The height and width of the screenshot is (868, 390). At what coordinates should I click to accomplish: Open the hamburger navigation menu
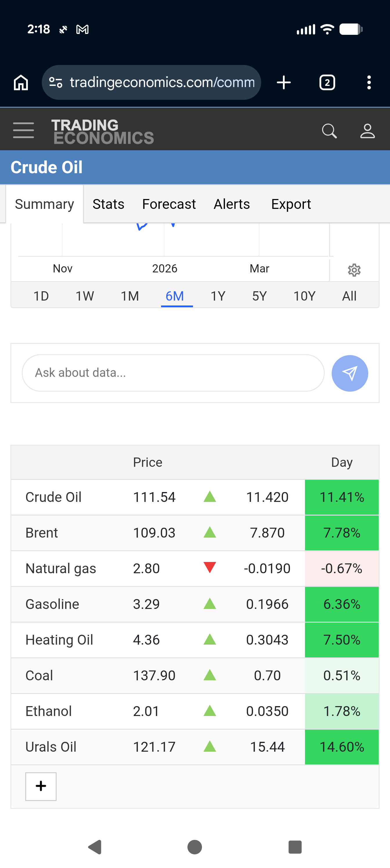click(x=23, y=130)
